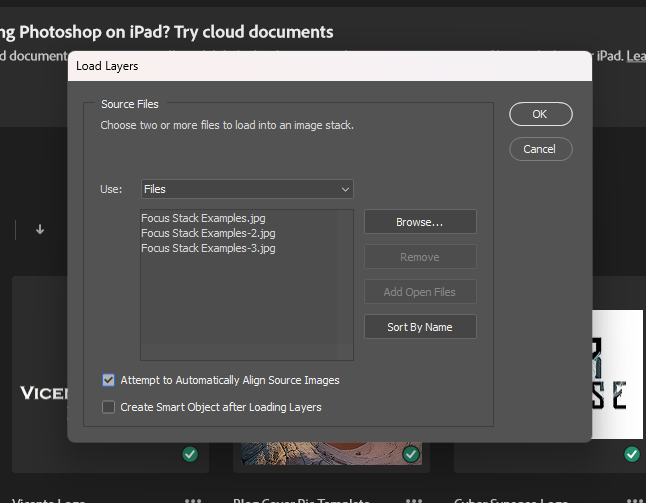Cancel the Load Layers dialog
Image resolution: width=646 pixels, height=503 pixels.
click(541, 149)
